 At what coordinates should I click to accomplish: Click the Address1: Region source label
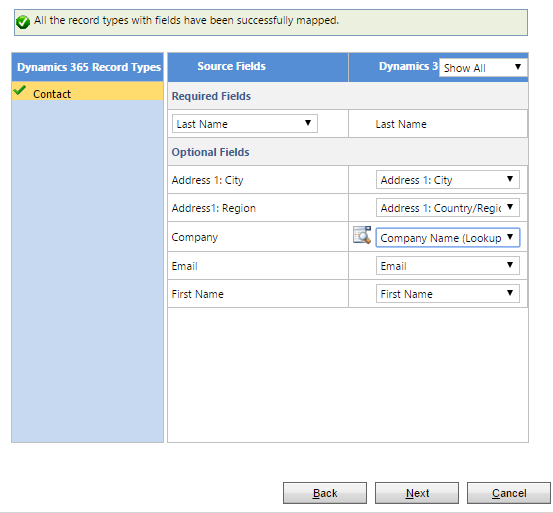tap(214, 208)
